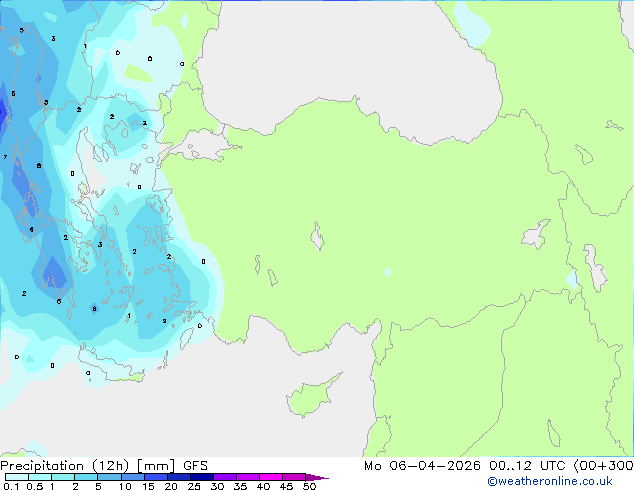Click the '[mm]' unit label
Viewport: 634px width, 490px height.
click(x=156, y=466)
